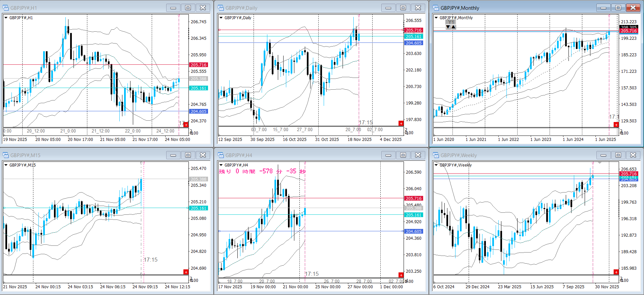Expand the GBPJPY#,Daily chart dropdown triangle
Viewport: 644px width, 295px height.
pyautogui.click(x=221, y=18)
